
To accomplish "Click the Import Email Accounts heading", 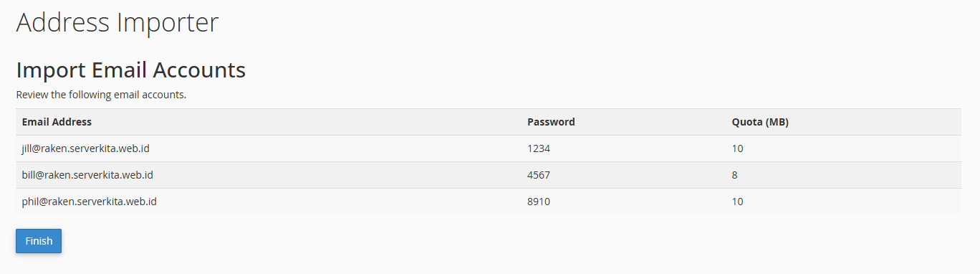I will pos(130,70).
